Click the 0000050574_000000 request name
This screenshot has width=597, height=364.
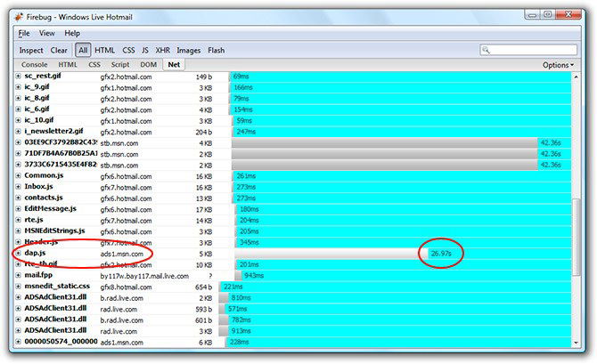point(61,341)
